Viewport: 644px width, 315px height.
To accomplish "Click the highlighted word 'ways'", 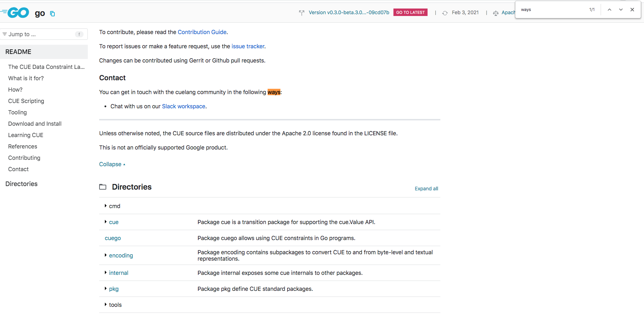I will tap(274, 92).
